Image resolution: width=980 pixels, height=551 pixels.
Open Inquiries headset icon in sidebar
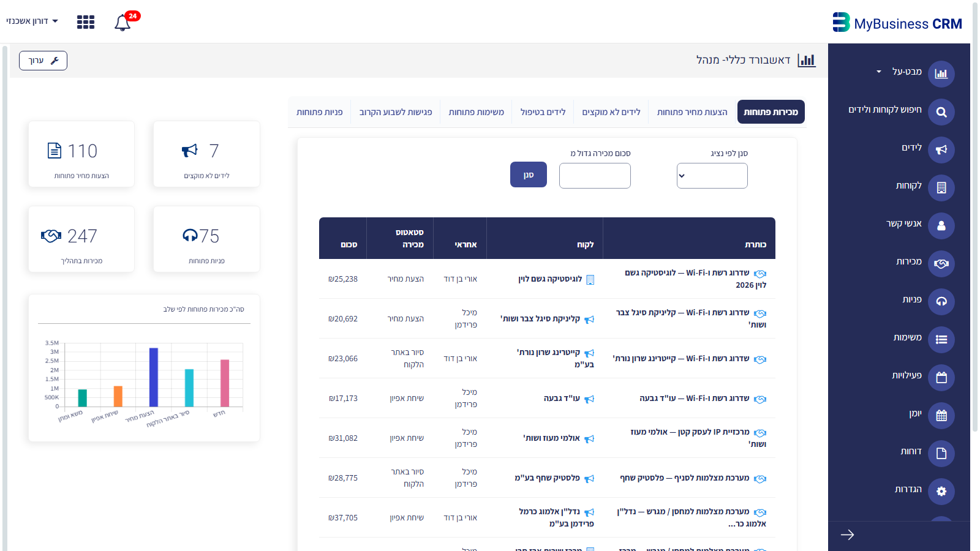point(941,302)
